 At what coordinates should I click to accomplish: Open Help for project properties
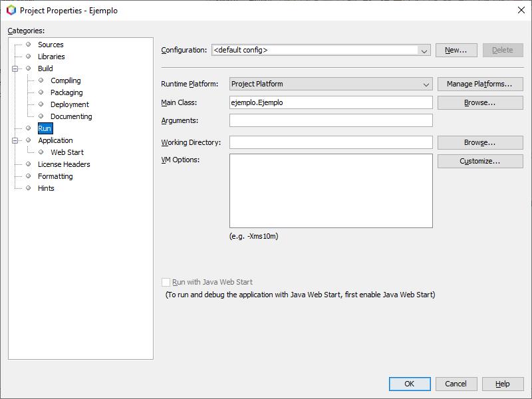pyautogui.click(x=503, y=384)
